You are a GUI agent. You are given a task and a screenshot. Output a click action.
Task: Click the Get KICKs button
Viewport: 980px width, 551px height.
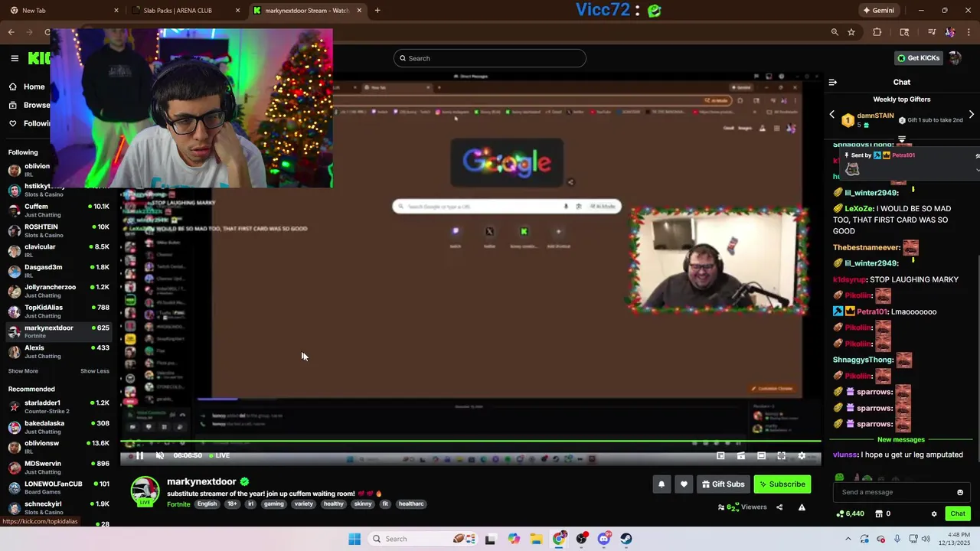(x=918, y=58)
